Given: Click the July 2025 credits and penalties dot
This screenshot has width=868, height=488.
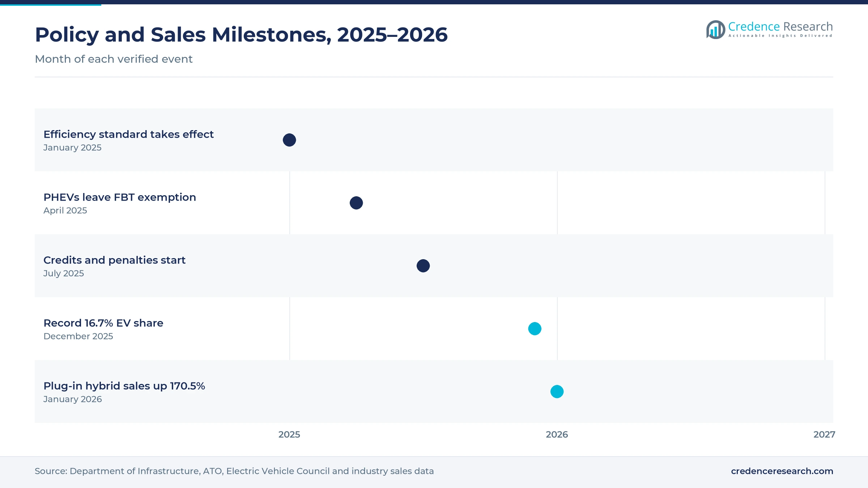Looking at the screenshot, I should [x=423, y=266].
